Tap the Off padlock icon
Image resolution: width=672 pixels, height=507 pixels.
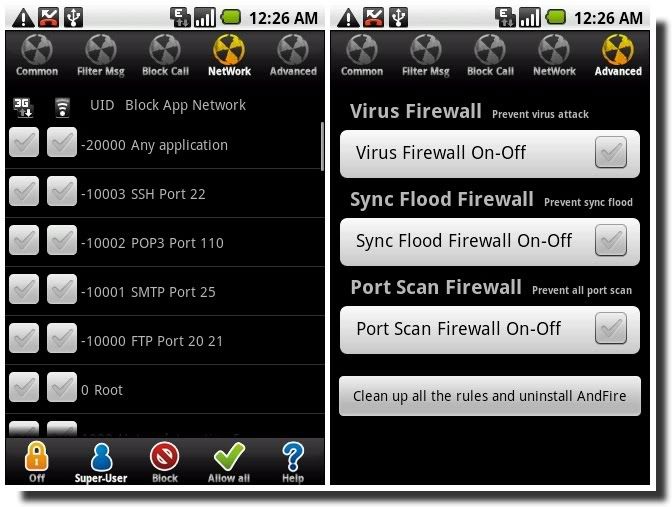coord(37,457)
